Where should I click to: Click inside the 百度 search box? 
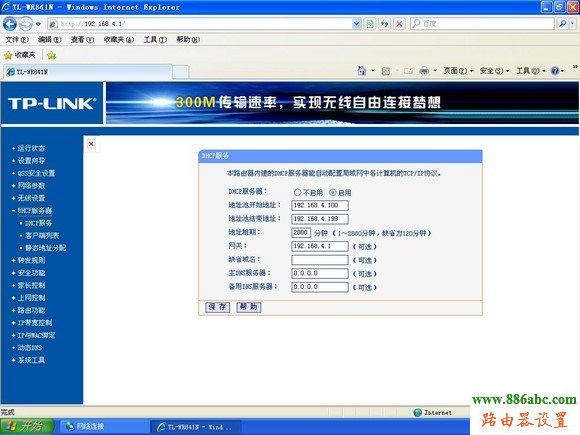tap(482, 24)
